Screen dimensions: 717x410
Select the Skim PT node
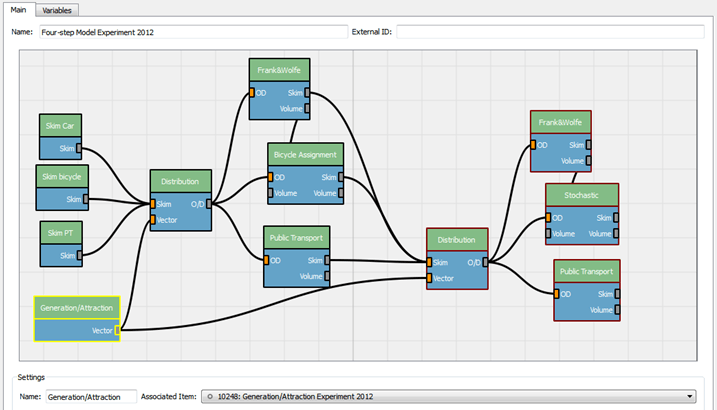tap(61, 244)
